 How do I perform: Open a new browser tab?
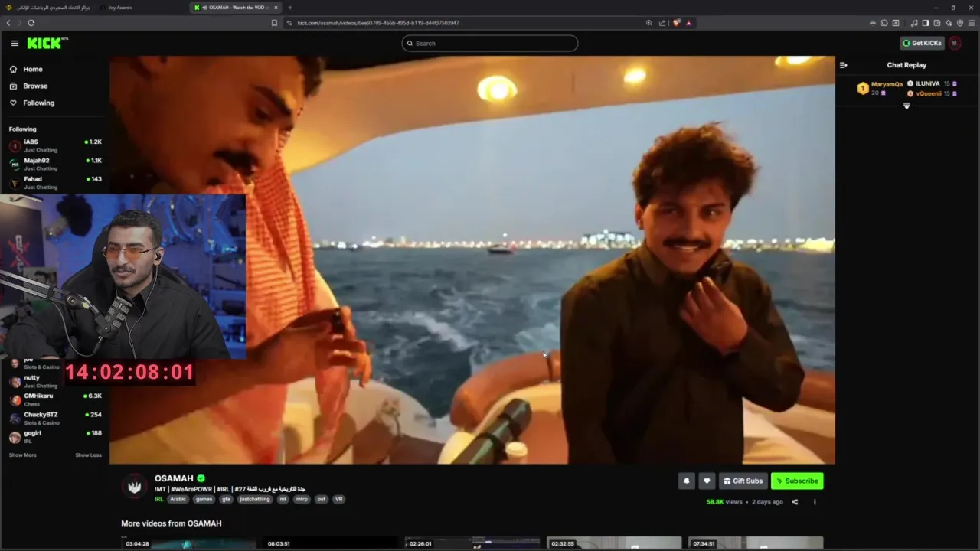pos(289,8)
